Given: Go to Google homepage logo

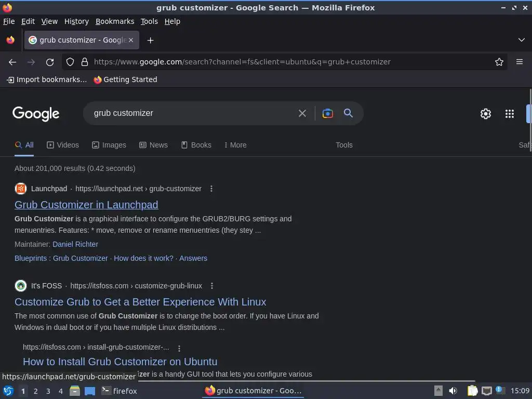Looking at the screenshot, I should [36, 114].
